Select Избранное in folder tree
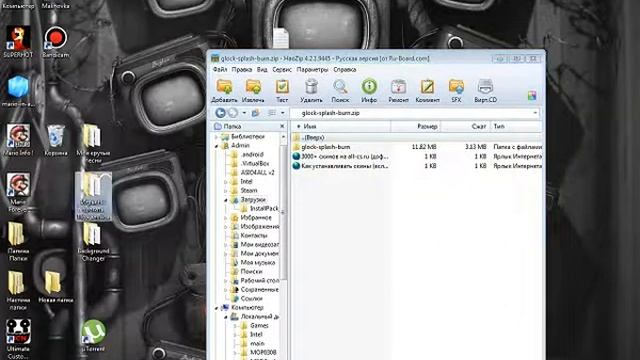The height and width of the screenshot is (360, 640). (x=251, y=218)
